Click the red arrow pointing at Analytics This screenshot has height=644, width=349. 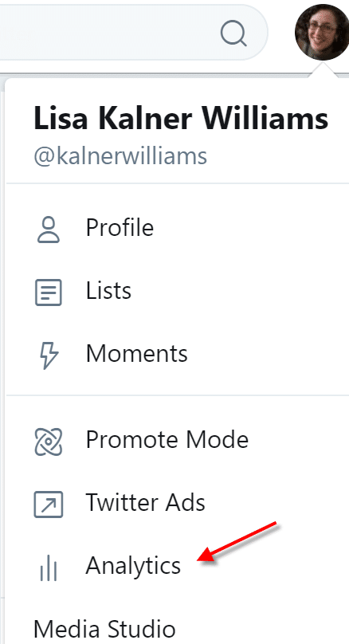click(x=237, y=542)
